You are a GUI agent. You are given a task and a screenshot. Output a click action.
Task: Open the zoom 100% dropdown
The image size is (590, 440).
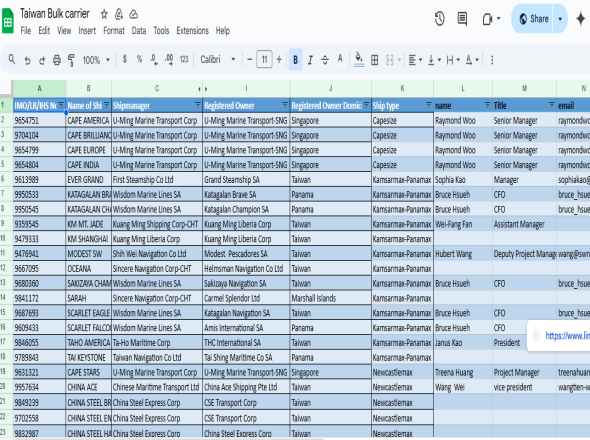[x=96, y=60]
